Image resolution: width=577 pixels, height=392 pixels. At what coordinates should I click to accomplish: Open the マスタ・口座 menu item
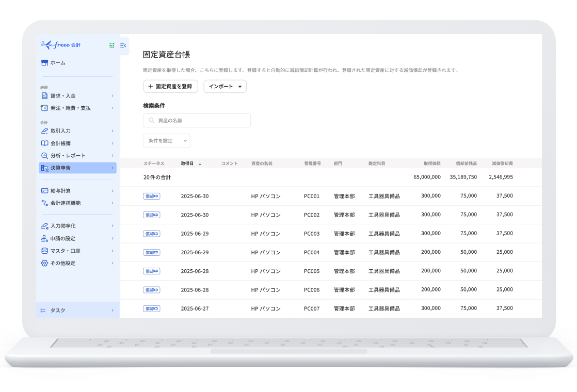[77, 251]
